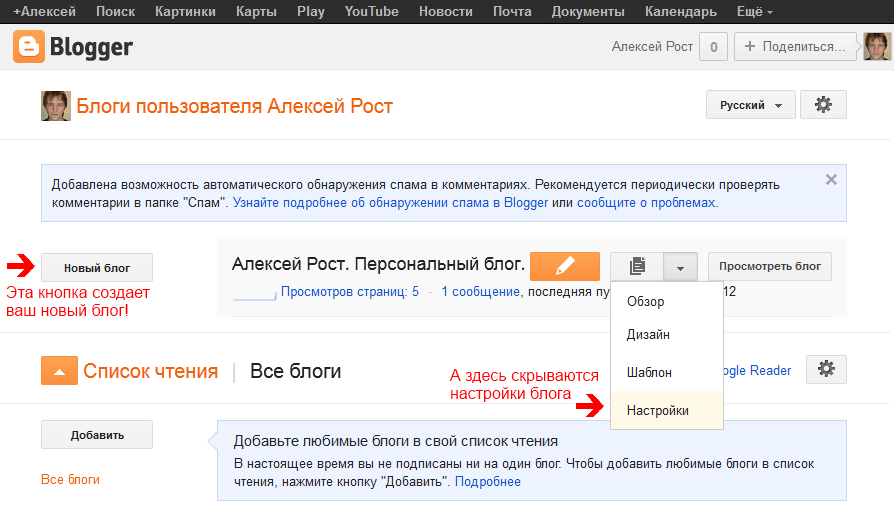Open Новости in the Google bar

446,11
